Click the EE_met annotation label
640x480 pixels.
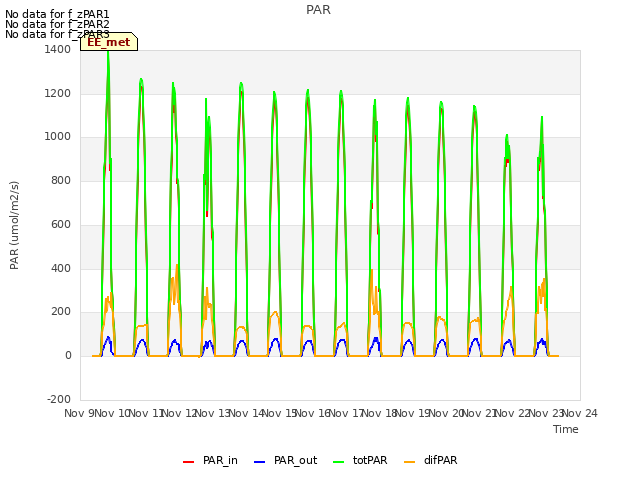(x=109, y=42)
